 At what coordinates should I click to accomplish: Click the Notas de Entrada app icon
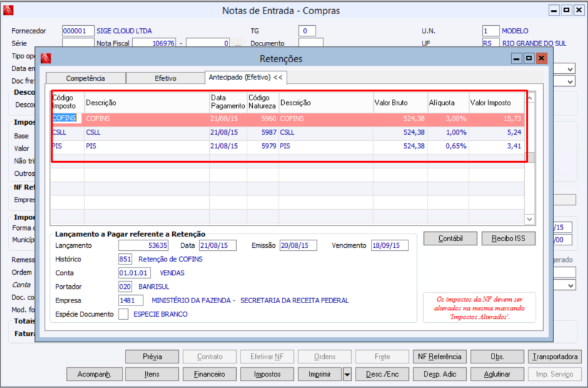click(8, 10)
